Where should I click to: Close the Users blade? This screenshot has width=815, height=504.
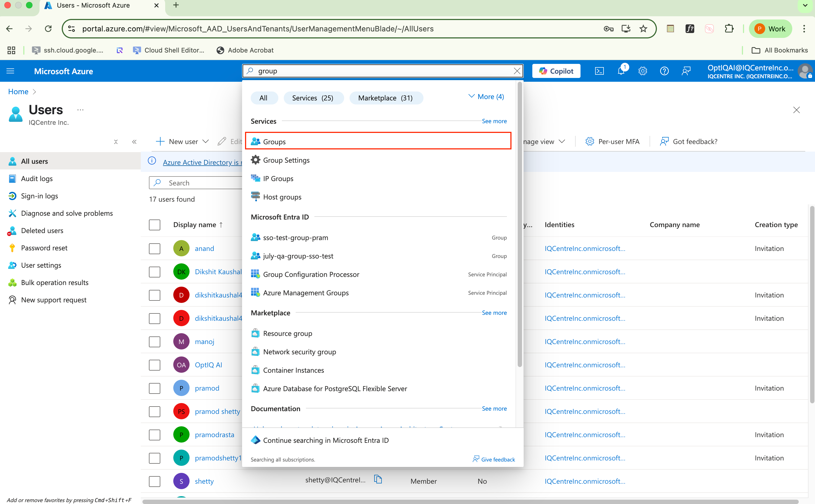click(796, 110)
